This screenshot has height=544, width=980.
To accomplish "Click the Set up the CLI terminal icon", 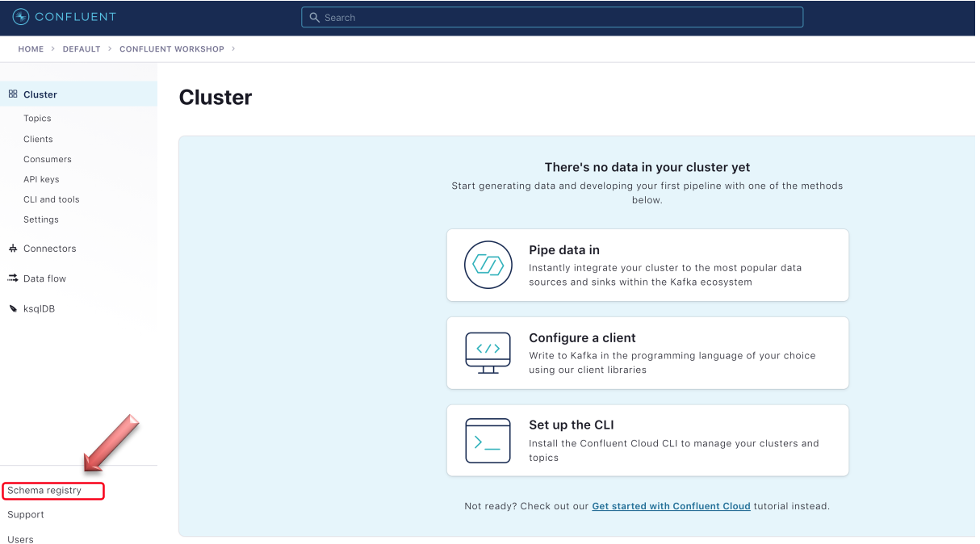I will click(488, 441).
